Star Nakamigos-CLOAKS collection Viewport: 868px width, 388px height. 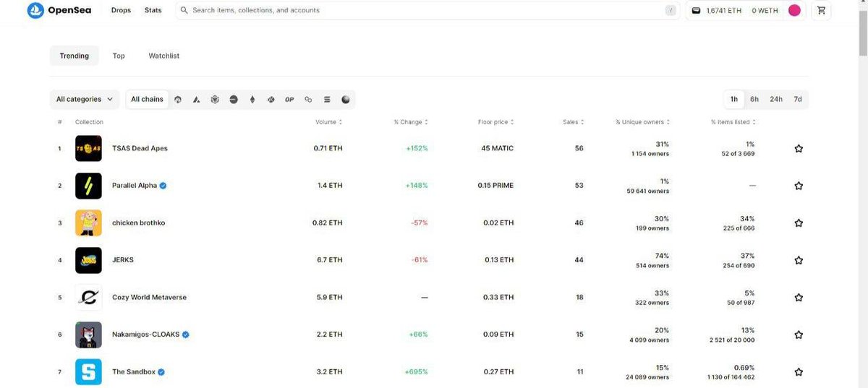799,335
